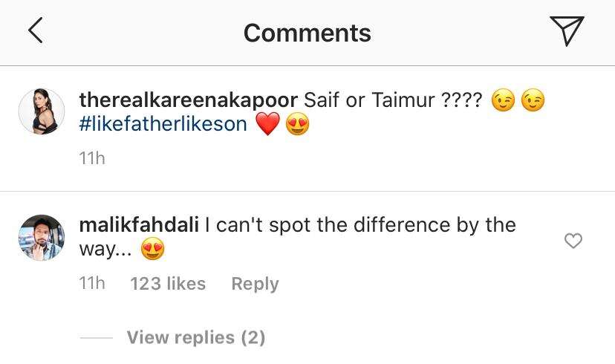Image resolution: width=615 pixels, height=364 pixels.
Task: Reply to malikfahdali's comment
Action: click(x=255, y=284)
